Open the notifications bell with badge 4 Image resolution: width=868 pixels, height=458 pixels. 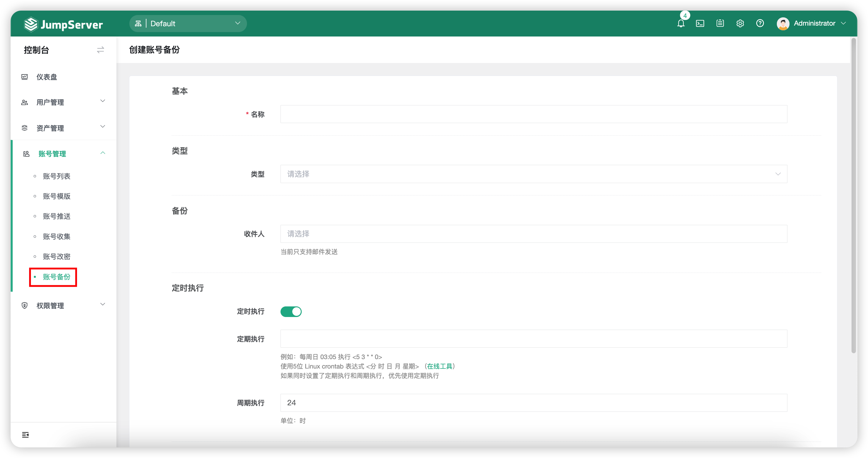[x=681, y=23]
